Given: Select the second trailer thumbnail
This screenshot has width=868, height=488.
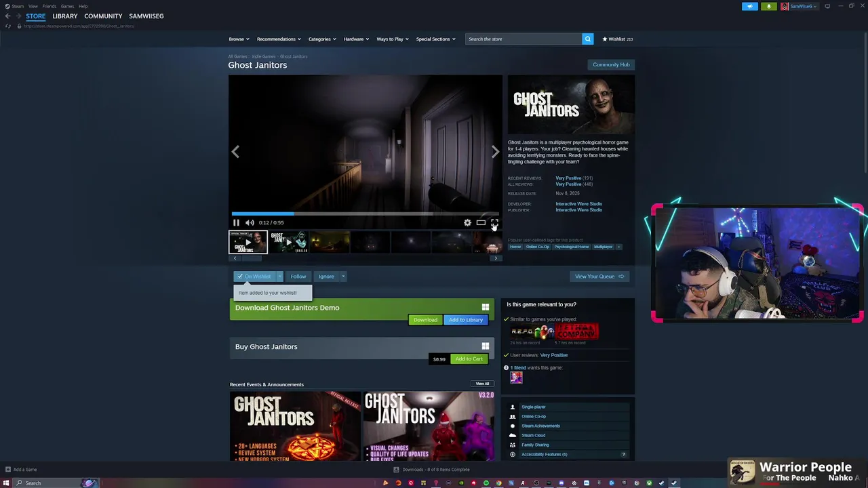Looking at the screenshot, I should tap(289, 242).
